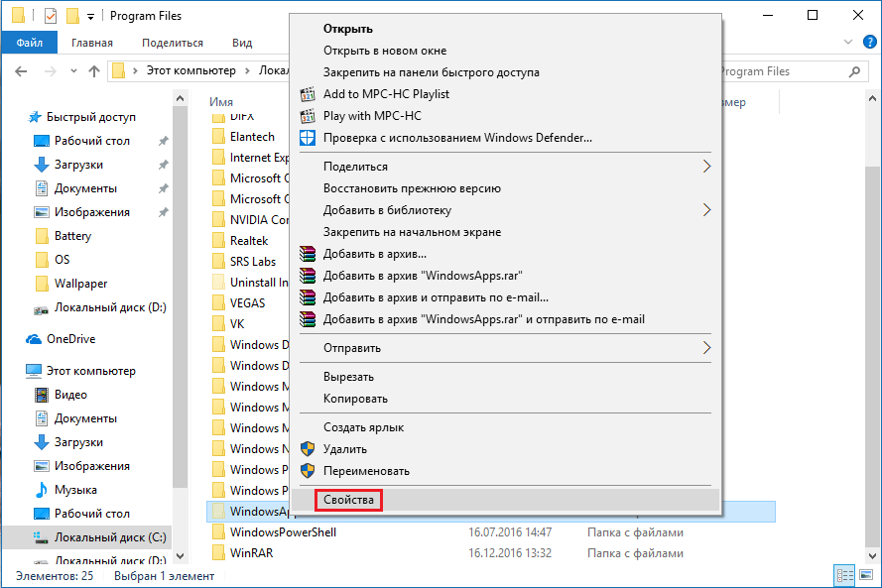Switch to details view in status bar

842,575
